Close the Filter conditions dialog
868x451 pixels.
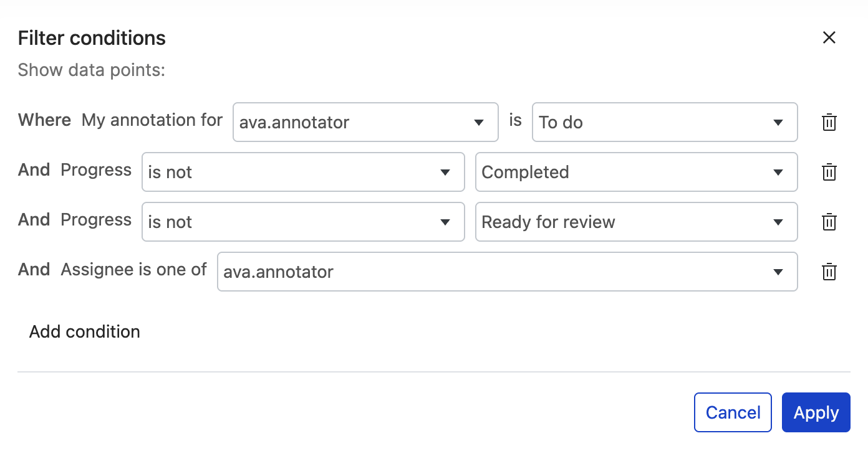coord(829,37)
